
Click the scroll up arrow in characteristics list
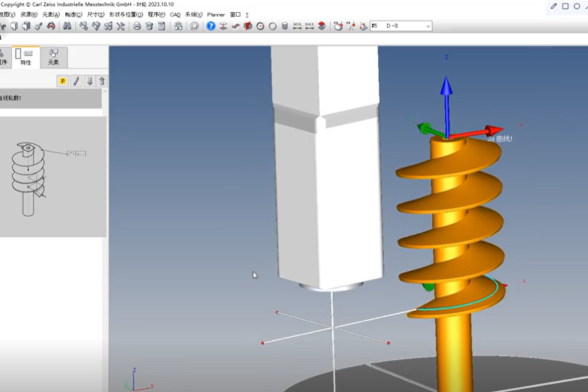point(105,91)
